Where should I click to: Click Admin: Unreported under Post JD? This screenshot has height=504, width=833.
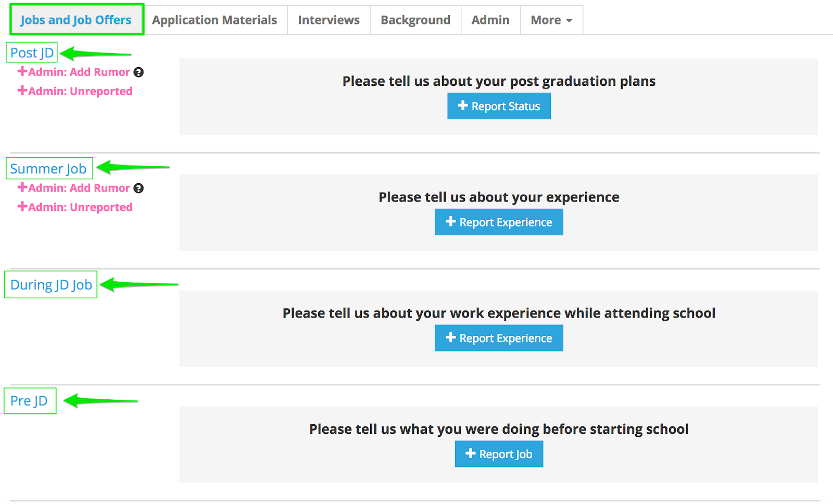click(75, 91)
